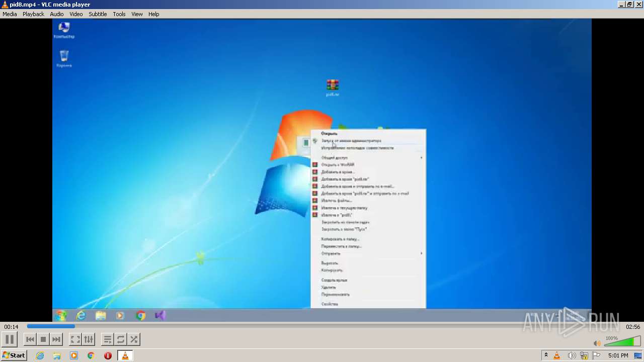Select the VLC taskbar button
644x362 pixels.
[x=125, y=355]
